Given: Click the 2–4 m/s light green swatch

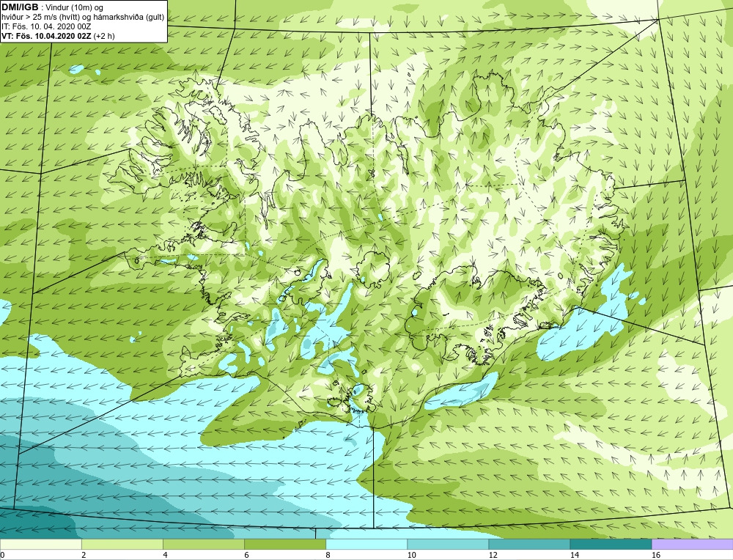Looking at the screenshot, I should coord(122,544).
